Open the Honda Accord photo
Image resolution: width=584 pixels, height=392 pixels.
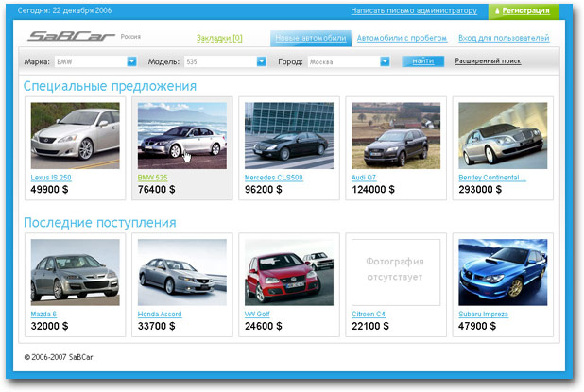182,272
